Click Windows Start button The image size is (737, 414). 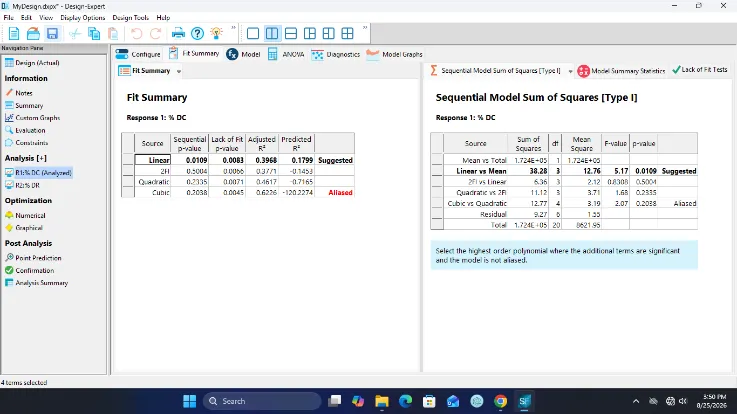point(189,401)
